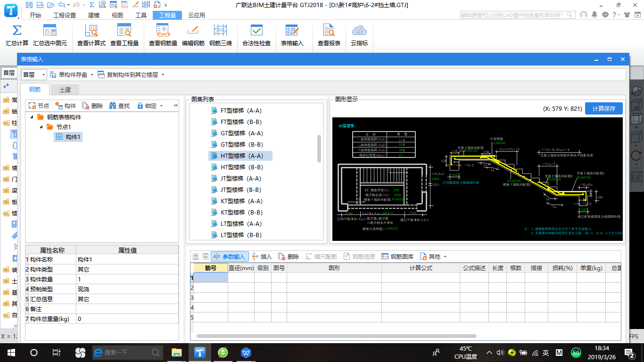
Task: Select 构件1 in component tree
Action: tap(68, 137)
